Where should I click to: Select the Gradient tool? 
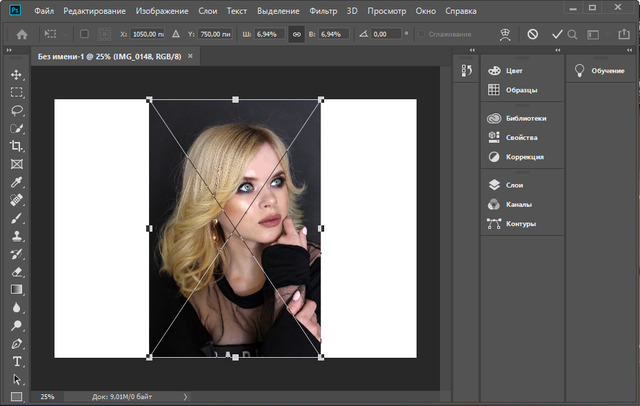click(x=16, y=289)
